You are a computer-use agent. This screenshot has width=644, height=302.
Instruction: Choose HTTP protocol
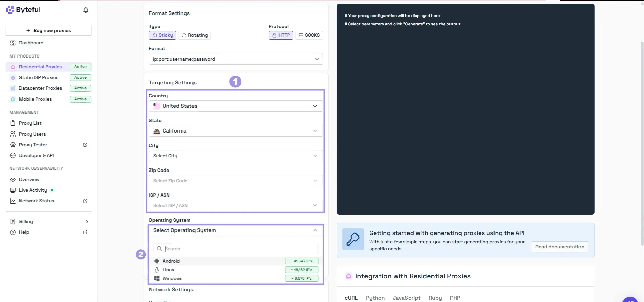tap(281, 35)
